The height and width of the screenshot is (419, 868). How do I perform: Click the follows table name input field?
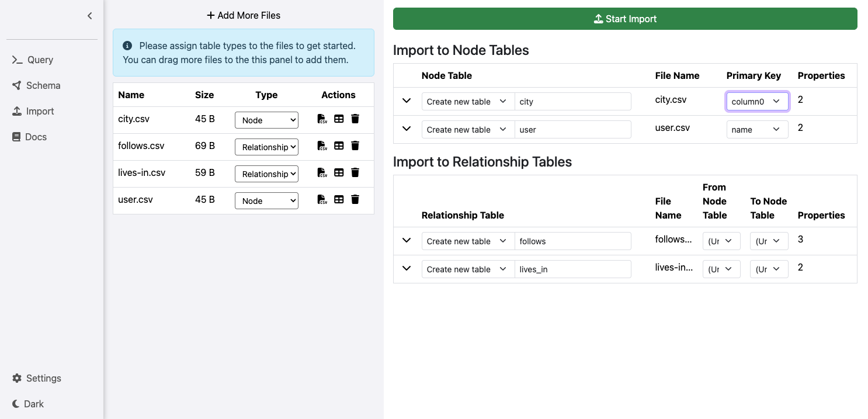pos(572,241)
